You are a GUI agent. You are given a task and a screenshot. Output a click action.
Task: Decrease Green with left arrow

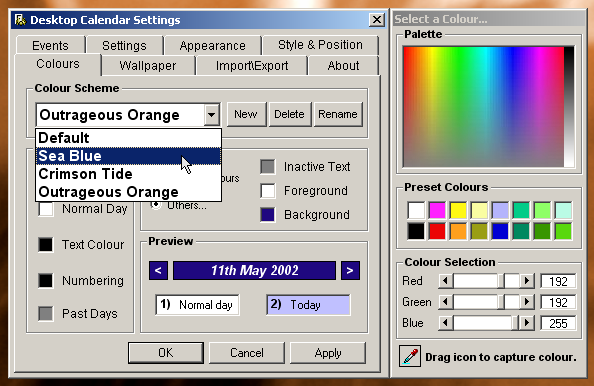coord(446,302)
